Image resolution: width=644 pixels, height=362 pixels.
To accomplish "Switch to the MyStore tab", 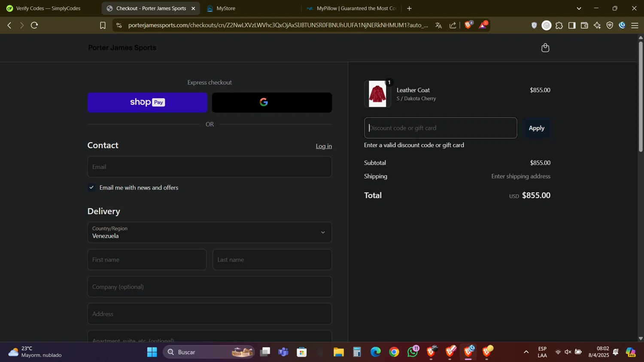I will click(226, 8).
